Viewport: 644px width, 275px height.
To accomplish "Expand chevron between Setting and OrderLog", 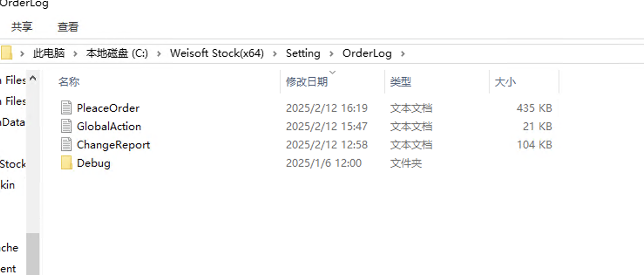I will click(x=332, y=54).
